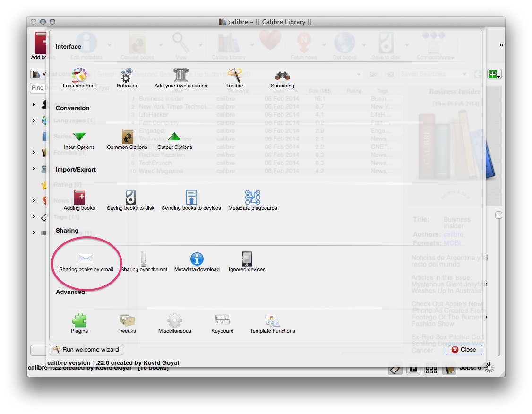Image resolution: width=532 pixels, height=414 pixels.
Task: Open Adding books preferences
Action: click(x=79, y=200)
